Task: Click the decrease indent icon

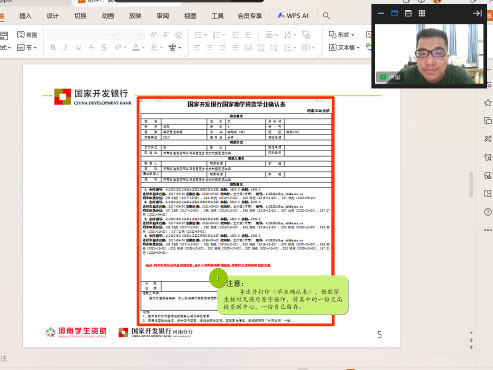Action: tap(235, 35)
